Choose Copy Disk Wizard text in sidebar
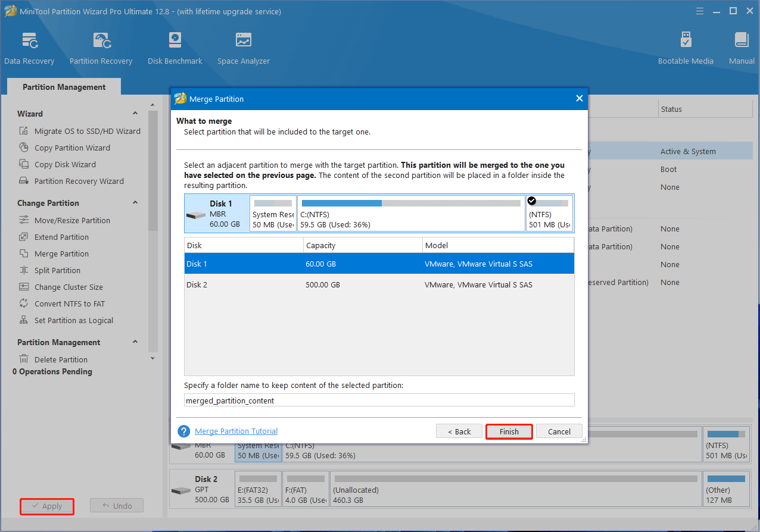 coord(65,164)
